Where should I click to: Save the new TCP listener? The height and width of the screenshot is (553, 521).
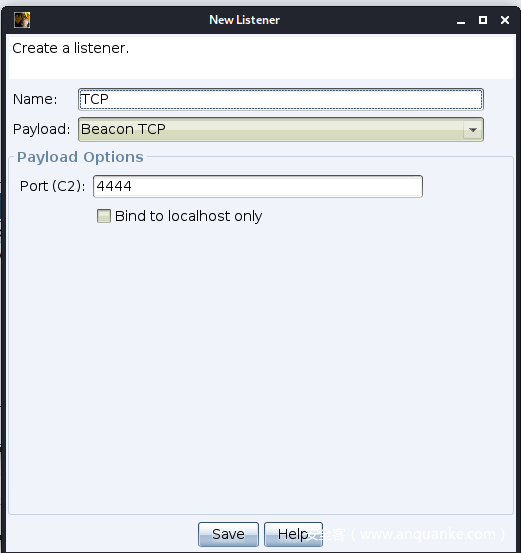point(228,534)
